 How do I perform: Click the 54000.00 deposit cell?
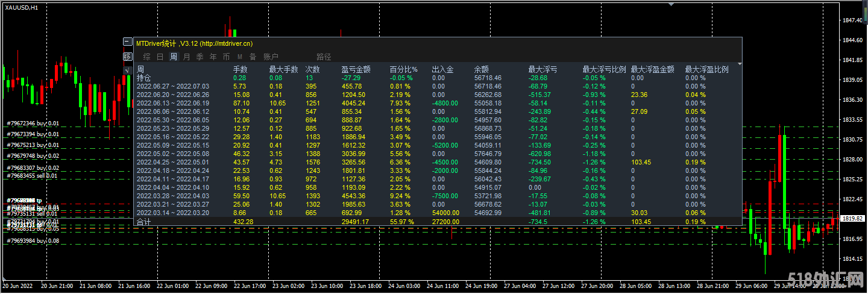[x=445, y=213]
